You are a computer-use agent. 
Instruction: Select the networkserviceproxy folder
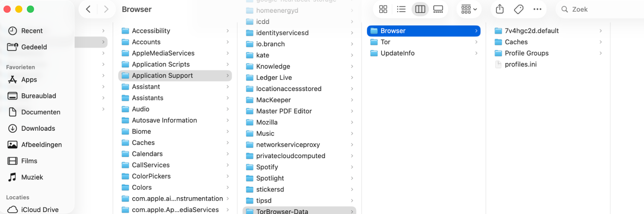click(299, 145)
